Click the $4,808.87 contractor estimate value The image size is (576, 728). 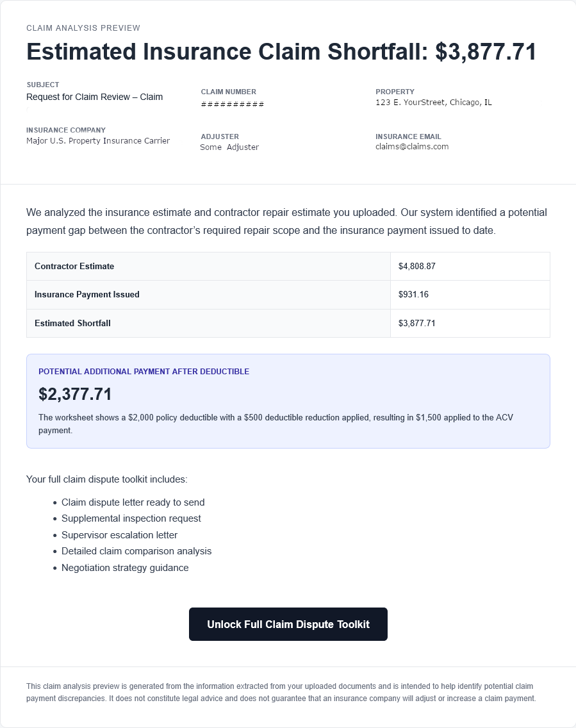[x=416, y=266]
